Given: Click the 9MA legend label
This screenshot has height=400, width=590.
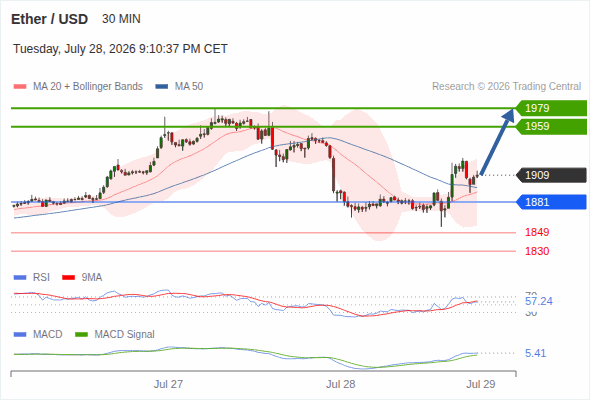Looking at the screenshot, I should pos(92,278).
